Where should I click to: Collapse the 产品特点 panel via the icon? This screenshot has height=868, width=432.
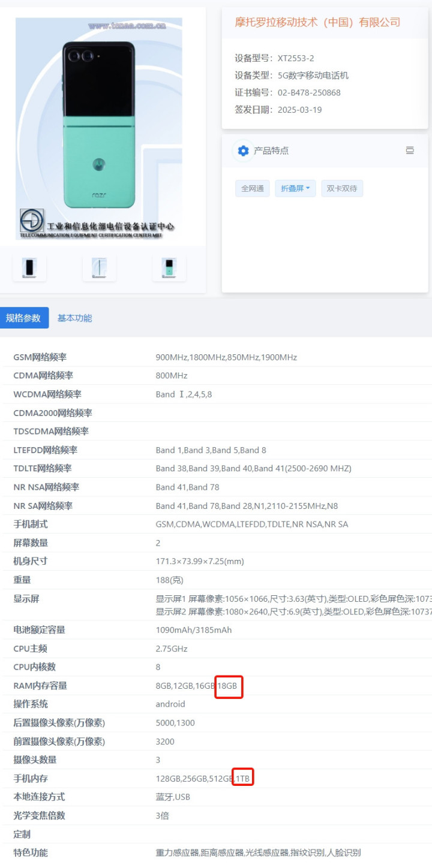[x=410, y=150]
